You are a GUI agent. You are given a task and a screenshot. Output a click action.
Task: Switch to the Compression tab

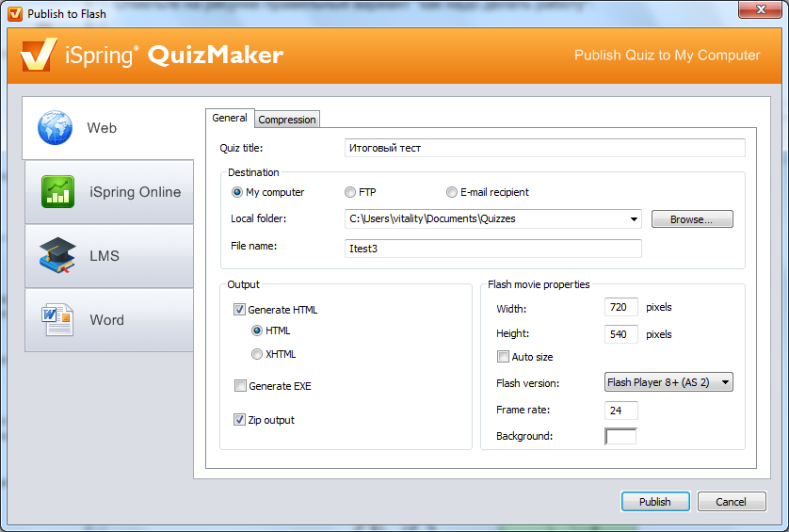287,120
